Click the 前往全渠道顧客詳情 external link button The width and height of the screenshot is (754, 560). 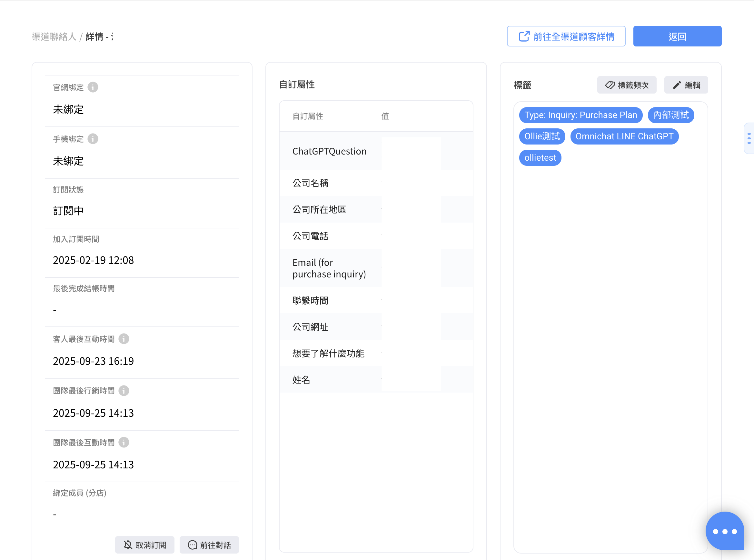pyautogui.click(x=566, y=36)
